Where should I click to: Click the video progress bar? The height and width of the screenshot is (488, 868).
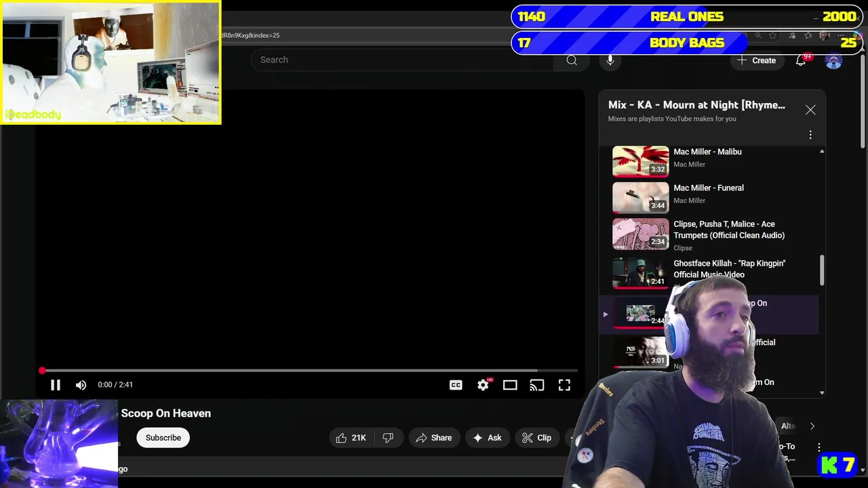coord(309,371)
